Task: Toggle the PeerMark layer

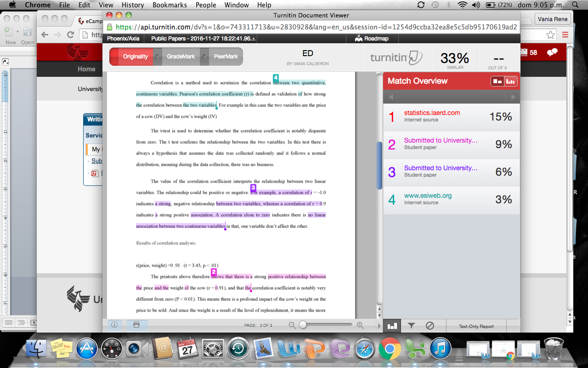Action: (226, 57)
